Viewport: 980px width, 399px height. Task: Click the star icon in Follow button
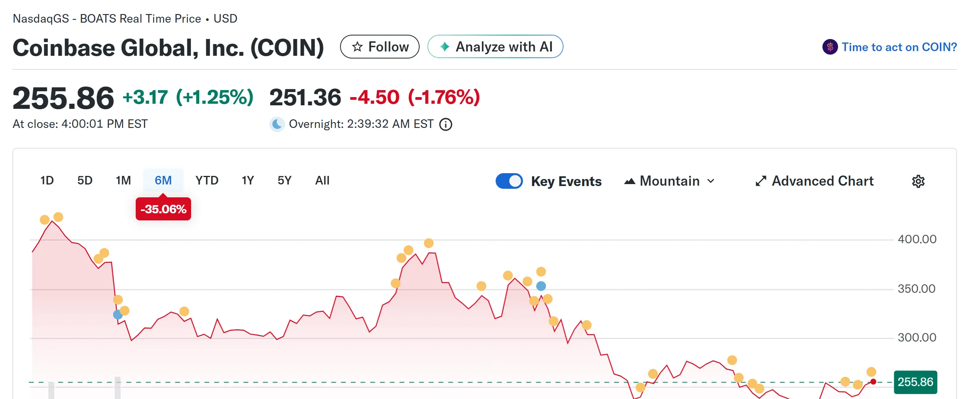click(357, 47)
